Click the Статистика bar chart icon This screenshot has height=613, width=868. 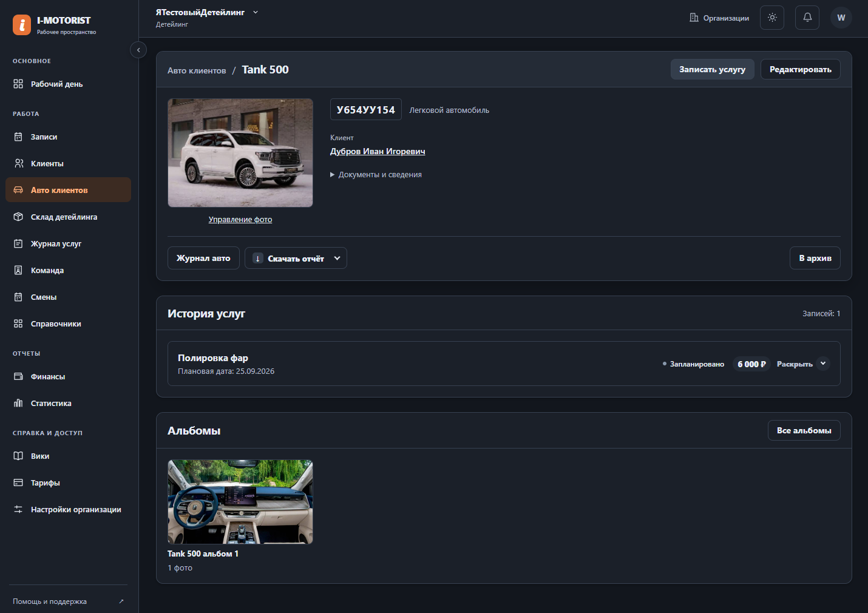(x=18, y=403)
